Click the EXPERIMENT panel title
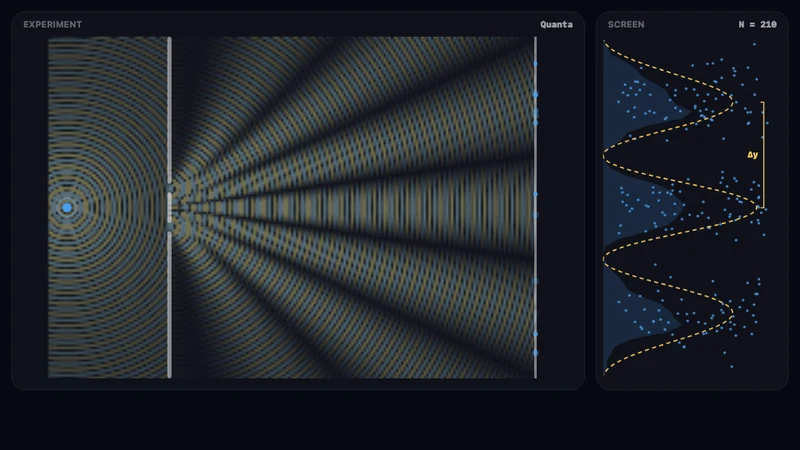 [52, 24]
